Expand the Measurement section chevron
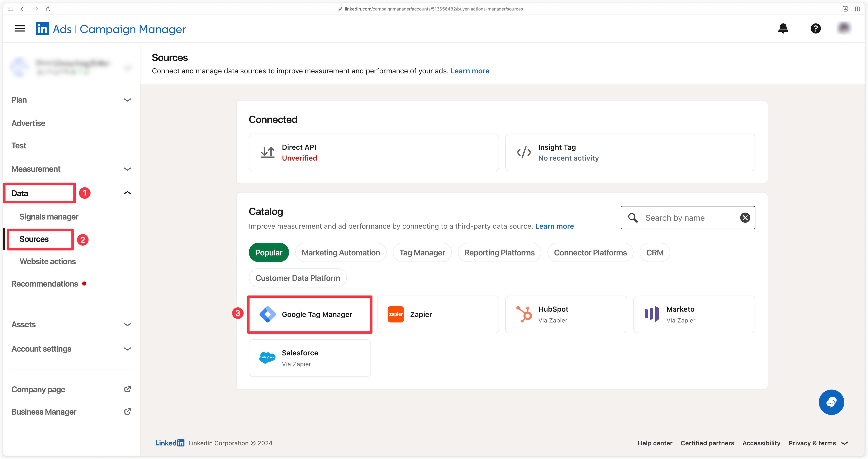The width and height of the screenshot is (868, 459). coord(127,169)
